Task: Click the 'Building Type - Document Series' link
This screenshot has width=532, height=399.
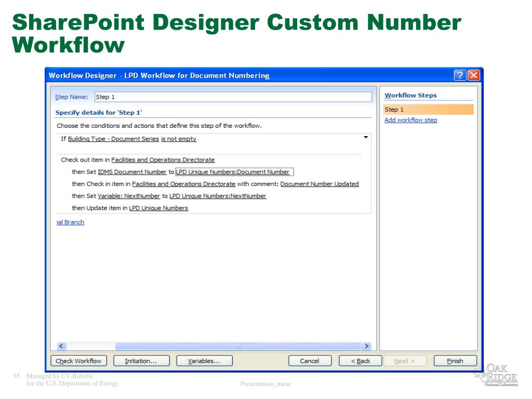Action: pos(113,139)
